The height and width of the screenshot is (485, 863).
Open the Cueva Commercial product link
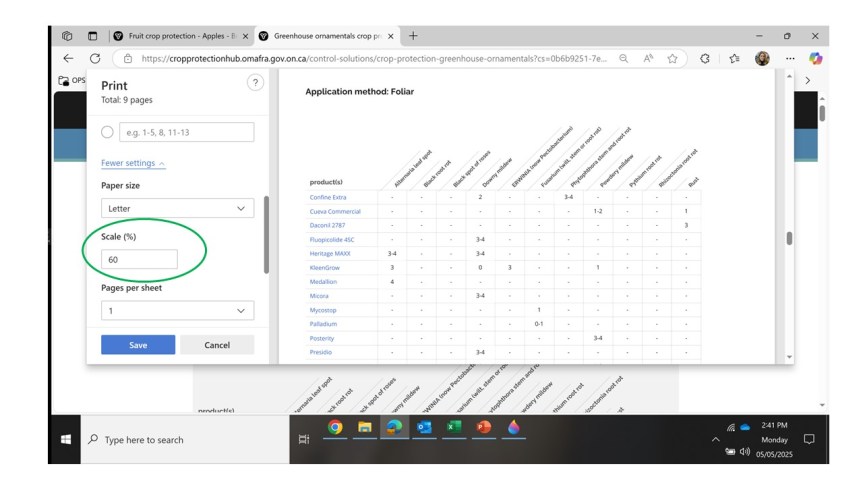[335, 211]
